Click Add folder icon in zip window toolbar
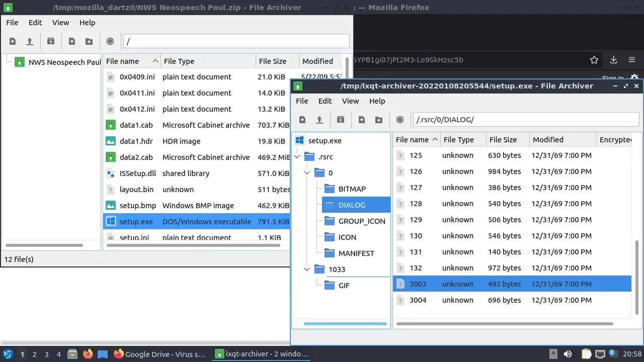Viewport: 644px width, 362px height. [89, 41]
